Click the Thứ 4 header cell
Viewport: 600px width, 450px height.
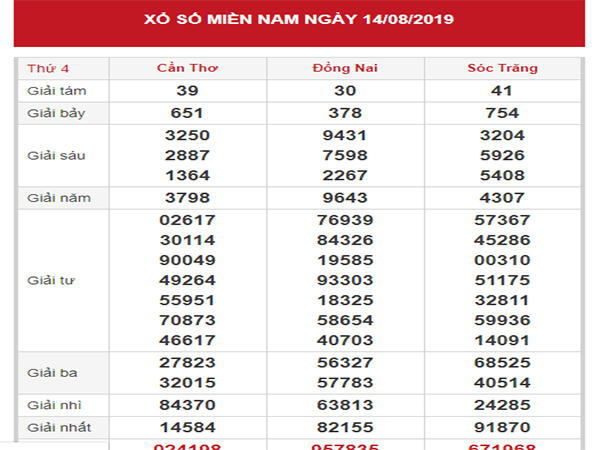coord(46,68)
